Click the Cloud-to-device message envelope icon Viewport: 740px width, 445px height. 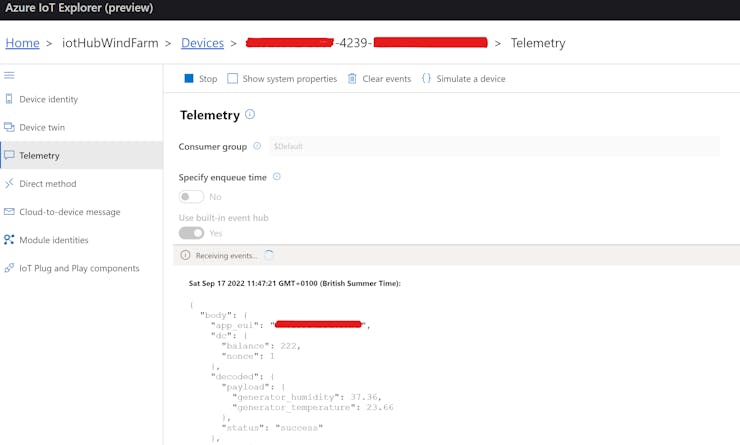9,211
